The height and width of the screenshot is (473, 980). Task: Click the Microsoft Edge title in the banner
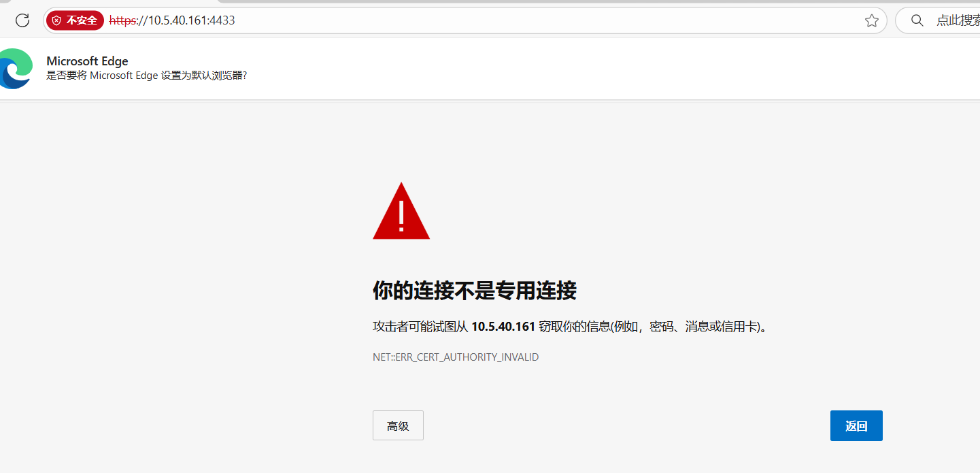[87, 61]
